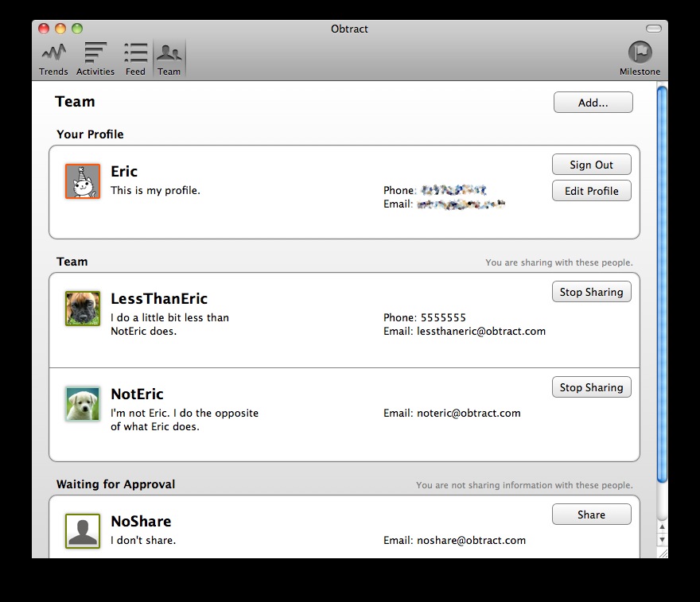Switch to the Activities view
Viewport: 700px width, 602px height.
[95, 60]
